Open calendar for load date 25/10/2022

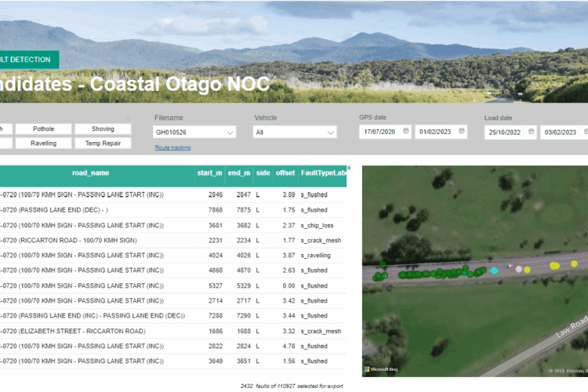pyautogui.click(x=531, y=132)
